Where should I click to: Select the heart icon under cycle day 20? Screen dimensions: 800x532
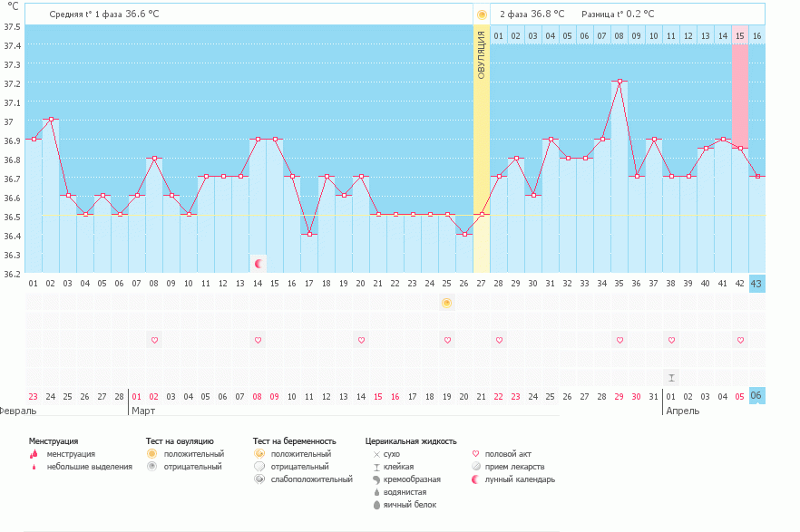click(361, 340)
